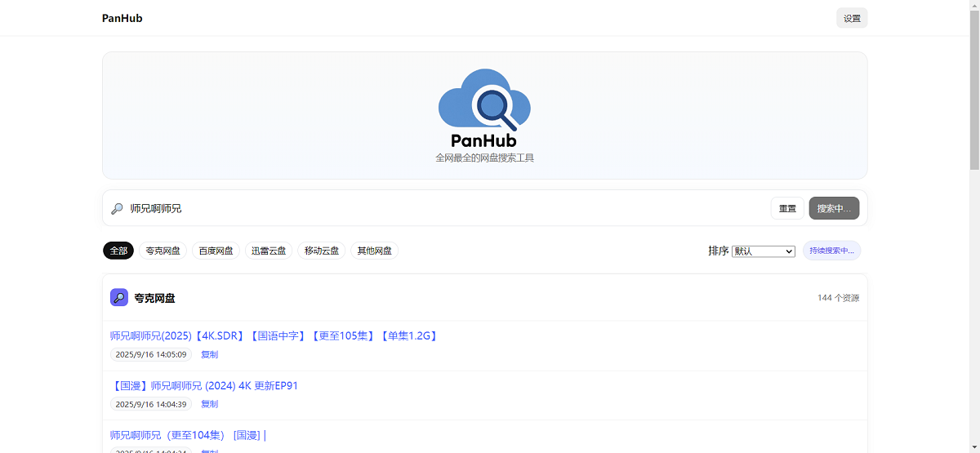
Task: Toggle the 持续搜索中 continuous search pill
Action: click(831, 251)
